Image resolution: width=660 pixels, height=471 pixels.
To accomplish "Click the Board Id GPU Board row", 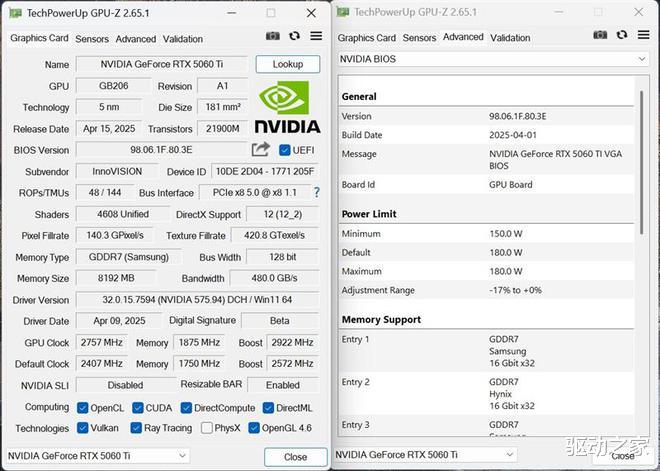I will click(486, 184).
